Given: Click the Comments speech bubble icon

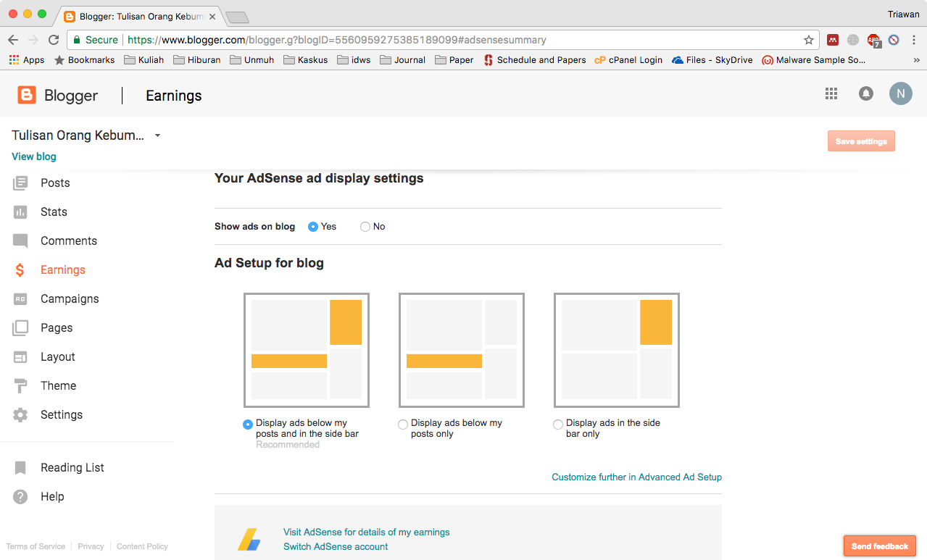Looking at the screenshot, I should pyautogui.click(x=20, y=241).
